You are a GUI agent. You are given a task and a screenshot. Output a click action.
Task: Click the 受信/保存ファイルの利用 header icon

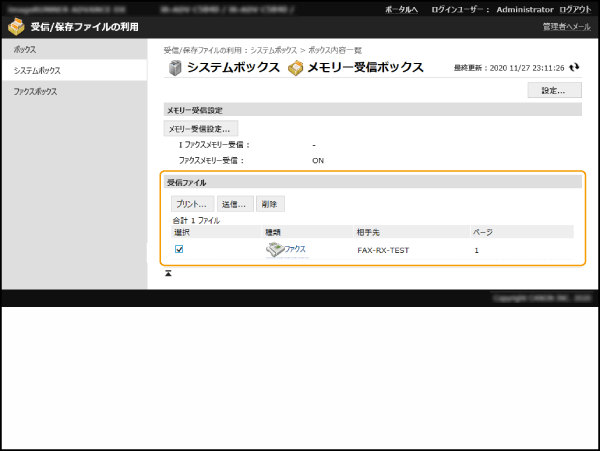[x=16, y=27]
